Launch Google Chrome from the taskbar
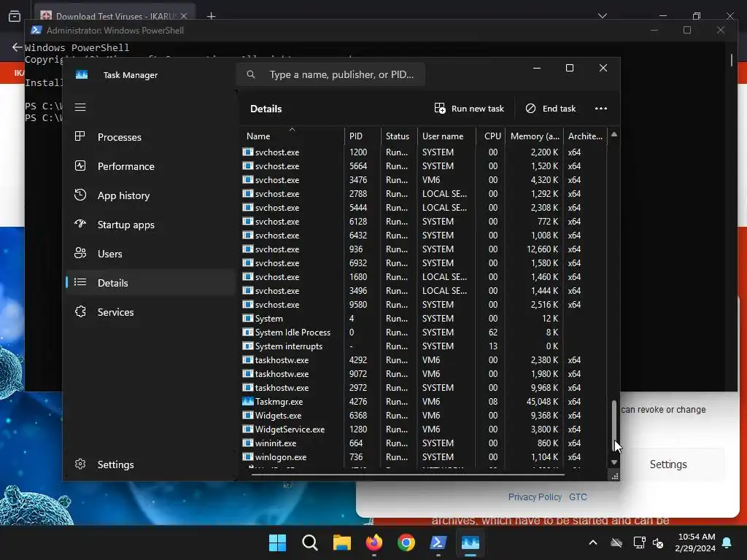 point(406,542)
